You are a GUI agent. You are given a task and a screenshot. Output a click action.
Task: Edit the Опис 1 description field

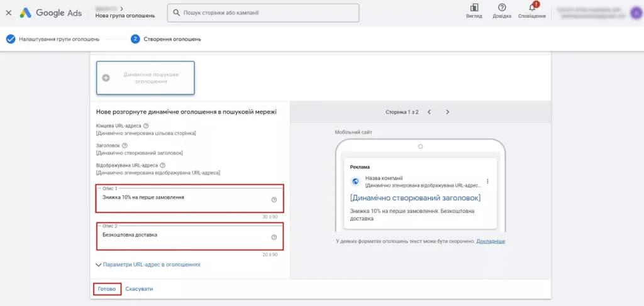pyautogui.click(x=189, y=199)
